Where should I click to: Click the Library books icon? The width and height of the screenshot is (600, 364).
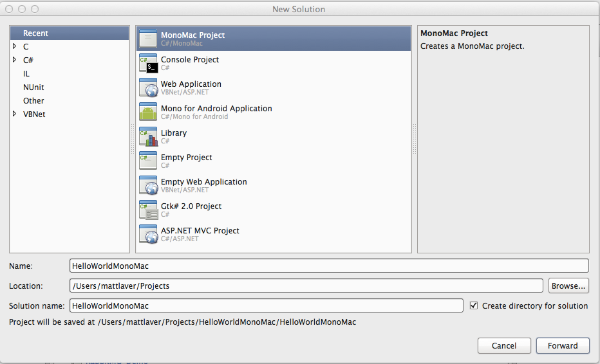pyautogui.click(x=148, y=136)
